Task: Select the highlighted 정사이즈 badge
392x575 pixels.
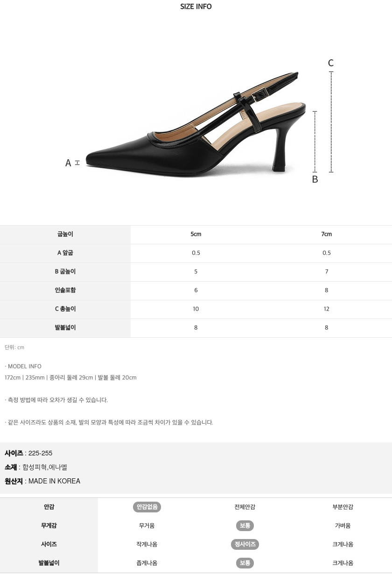Action: (x=245, y=544)
